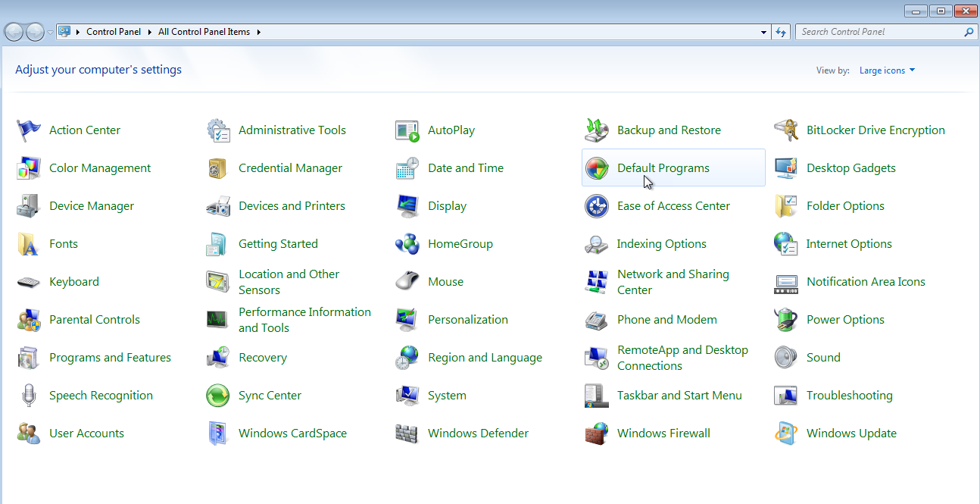Click the AutoPlay icon
The height and width of the screenshot is (504, 980).
click(x=407, y=130)
